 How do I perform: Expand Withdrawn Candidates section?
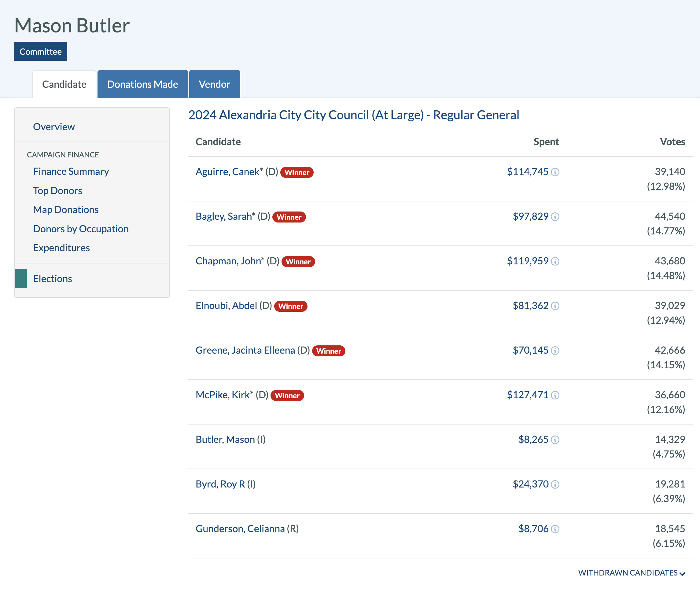point(631,573)
